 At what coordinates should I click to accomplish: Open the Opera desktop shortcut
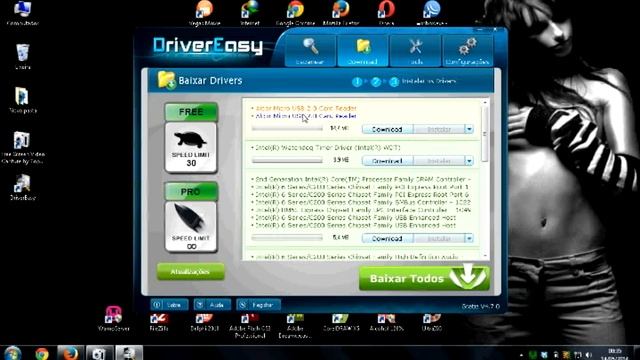[x=386, y=13]
